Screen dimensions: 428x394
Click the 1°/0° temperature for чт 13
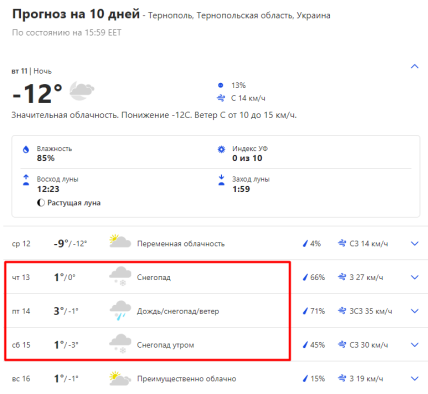coord(65,277)
